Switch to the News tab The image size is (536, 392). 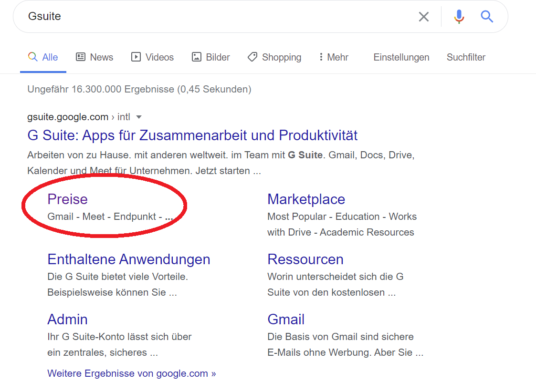point(95,57)
